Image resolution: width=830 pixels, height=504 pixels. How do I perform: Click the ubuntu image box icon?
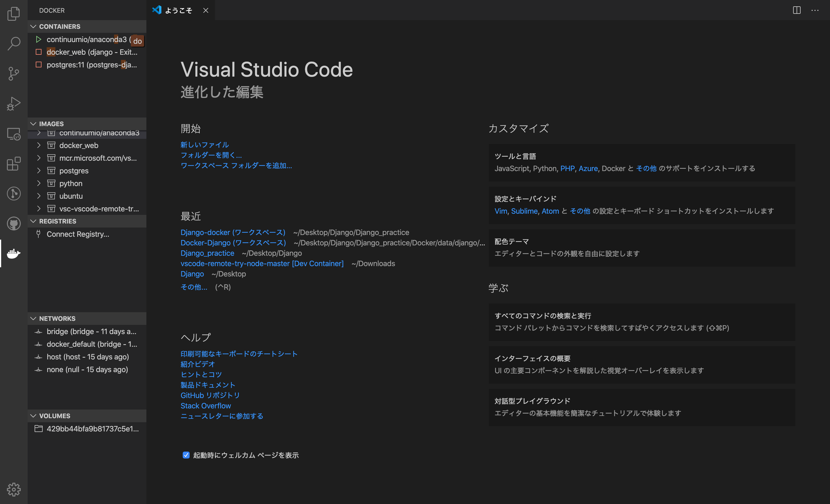coord(51,196)
